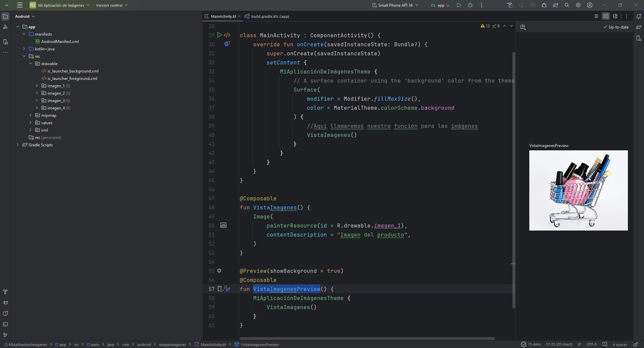Open AndroidManifest.xml in the project tree
Image resolution: width=644 pixels, height=348 pixels.
[x=60, y=42]
